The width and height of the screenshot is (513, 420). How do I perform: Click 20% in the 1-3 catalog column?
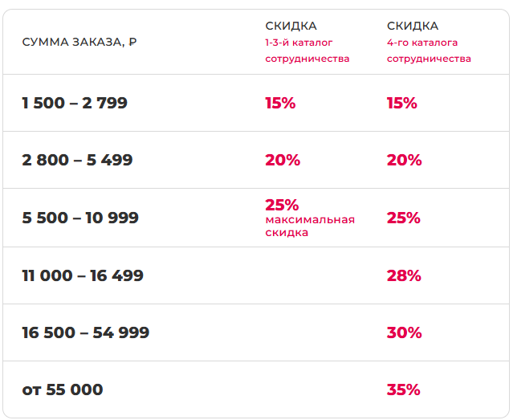click(283, 160)
